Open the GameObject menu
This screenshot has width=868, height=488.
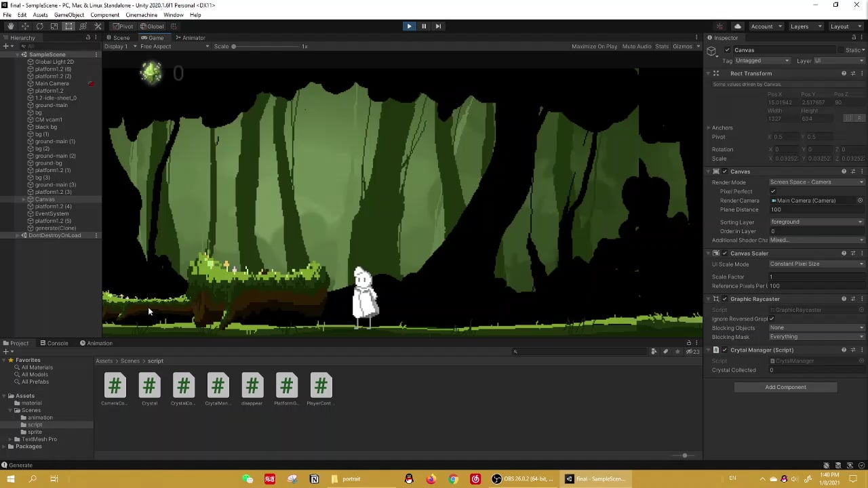point(69,15)
